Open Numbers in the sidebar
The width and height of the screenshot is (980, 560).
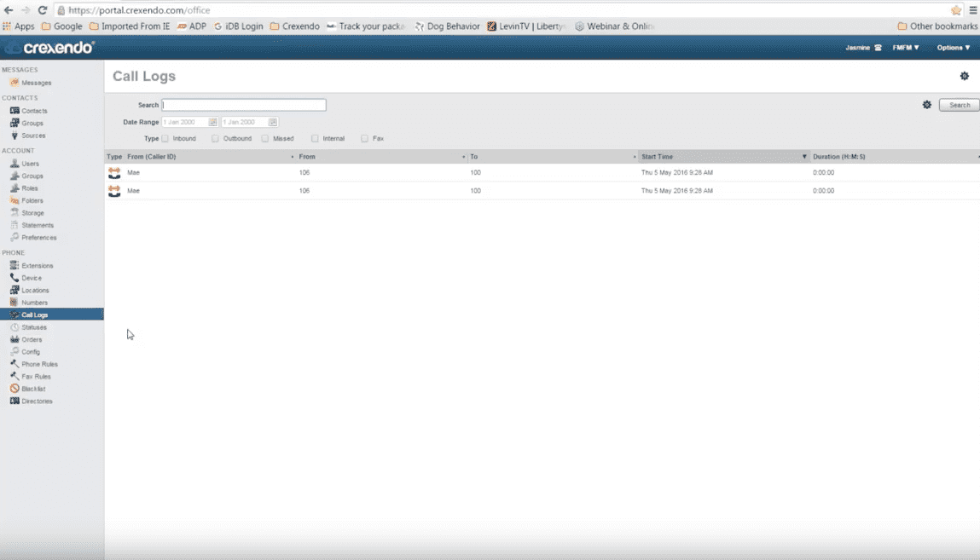coord(34,303)
